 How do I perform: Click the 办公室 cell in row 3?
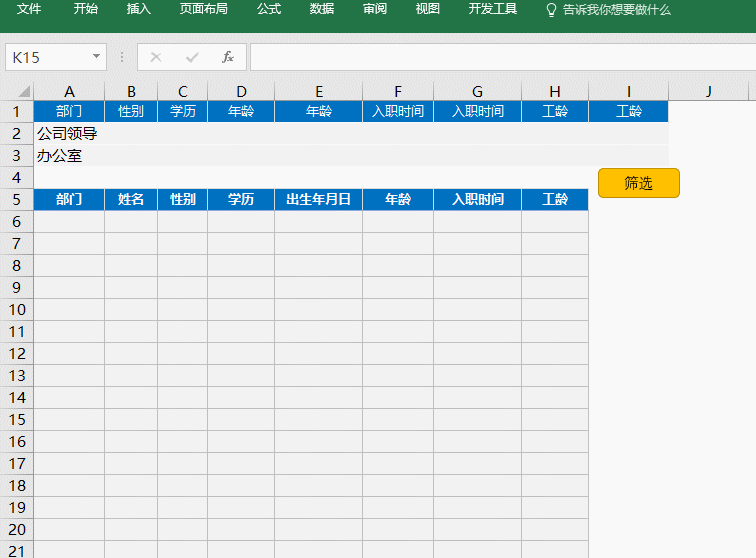point(68,155)
